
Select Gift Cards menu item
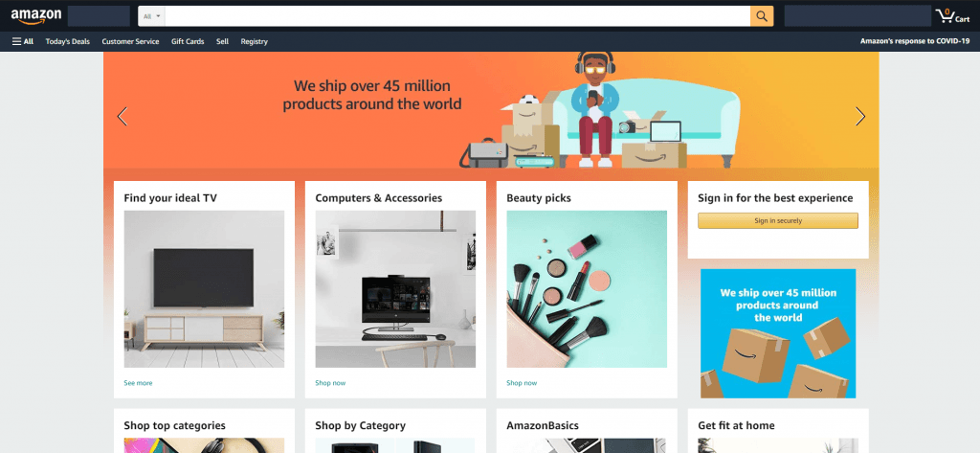188,42
